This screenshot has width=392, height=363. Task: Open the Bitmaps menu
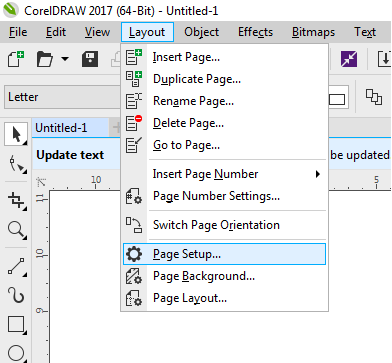(x=313, y=32)
